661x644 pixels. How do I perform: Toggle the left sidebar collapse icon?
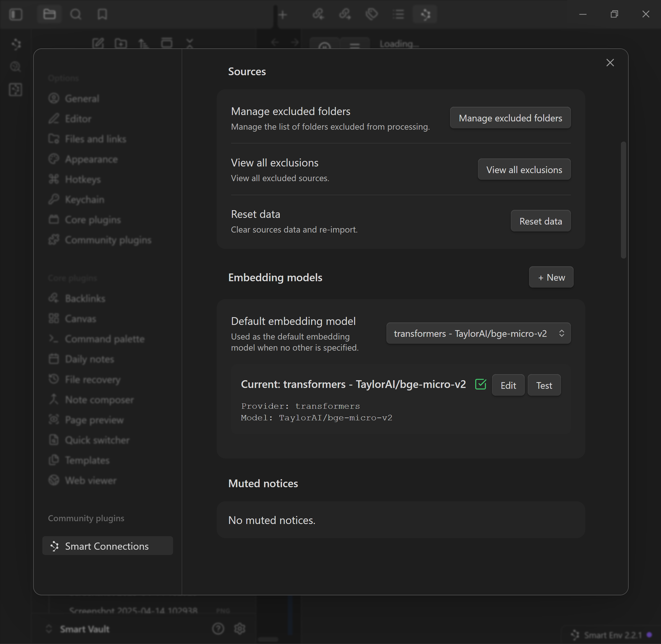pos(16,14)
